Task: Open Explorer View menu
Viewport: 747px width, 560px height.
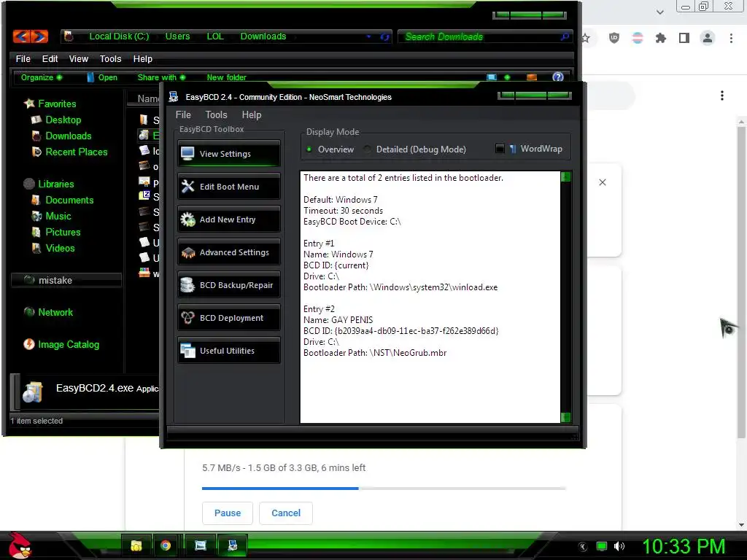Action: tap(79, 58)
